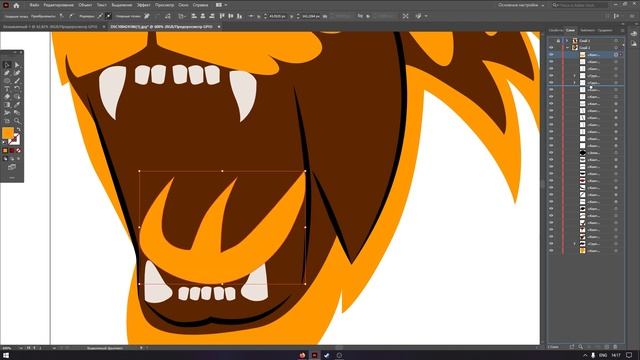Image resolution: width=640 pixels, height=360 pixels.
Task: Go to the Home screen icon
Action: click(16, 5)
